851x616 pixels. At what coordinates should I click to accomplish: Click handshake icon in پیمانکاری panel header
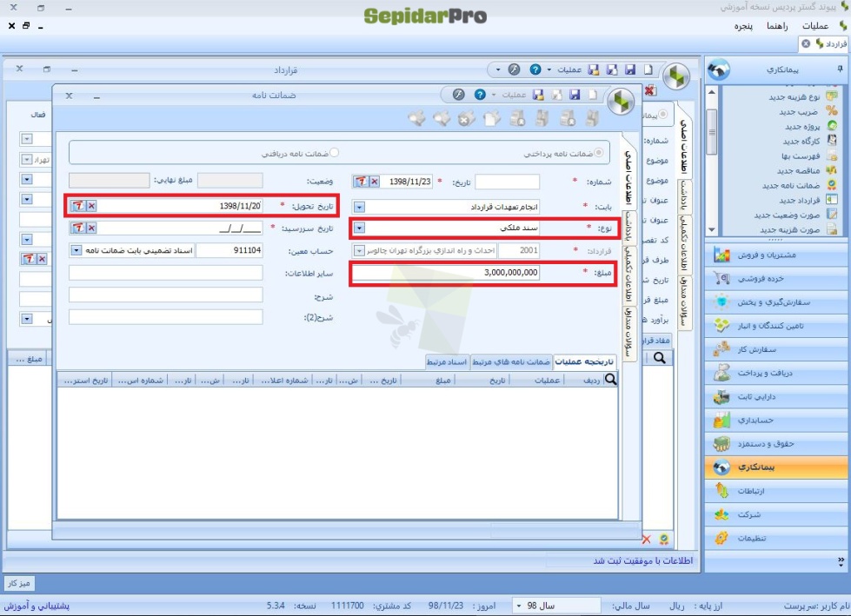[x=719, y=70]
